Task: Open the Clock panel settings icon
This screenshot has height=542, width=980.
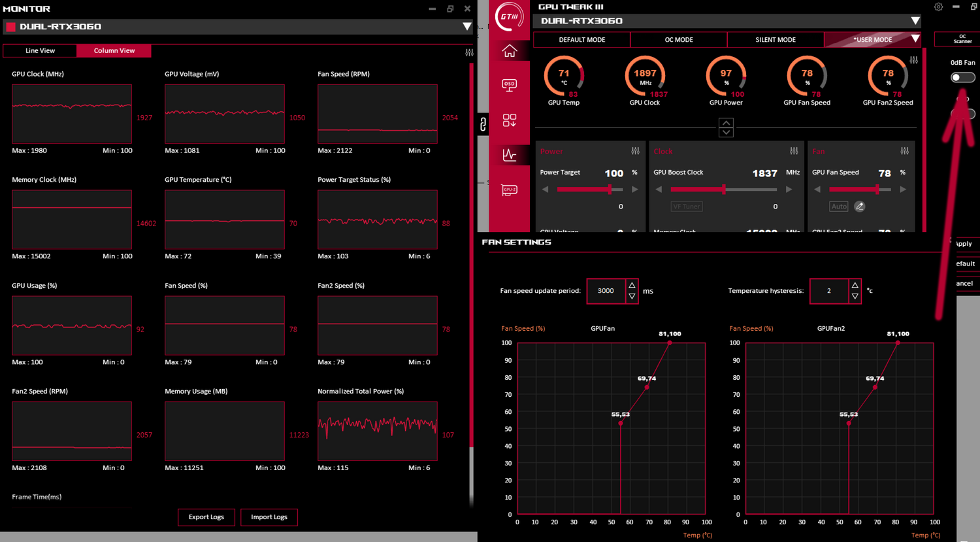Action: [x=794, y=151]
